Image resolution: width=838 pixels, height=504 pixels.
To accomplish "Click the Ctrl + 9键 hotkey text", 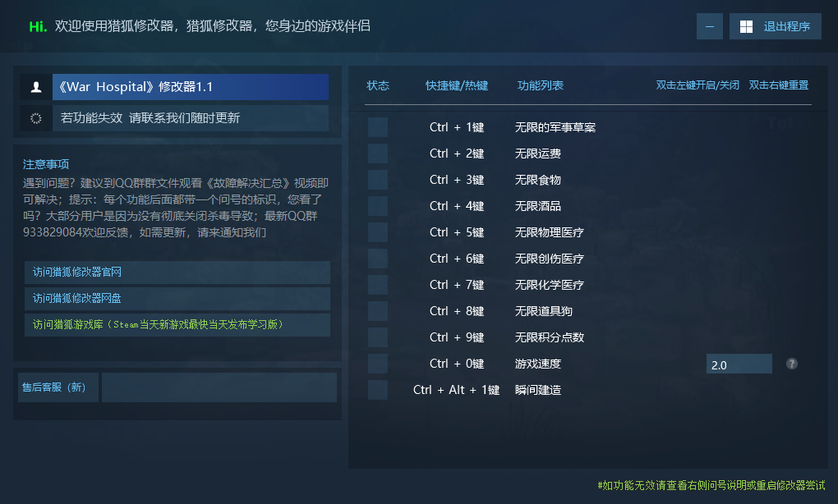I will pyautogui.click(x=457, y=337).
